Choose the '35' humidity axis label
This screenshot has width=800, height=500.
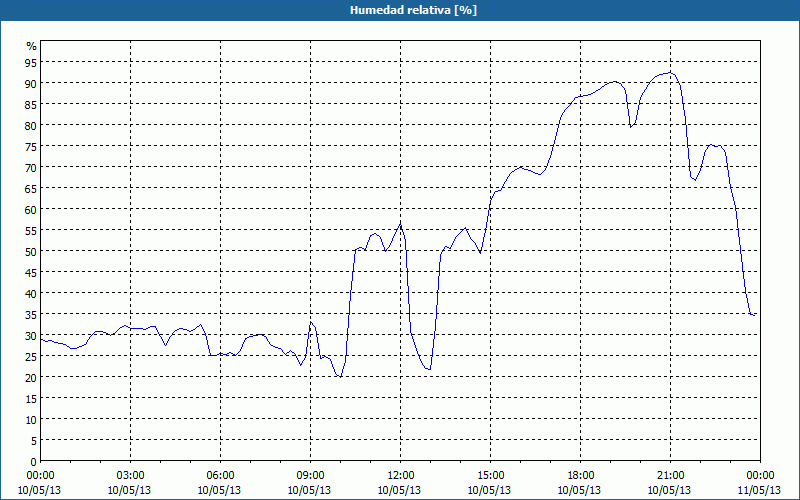(31, 315)
